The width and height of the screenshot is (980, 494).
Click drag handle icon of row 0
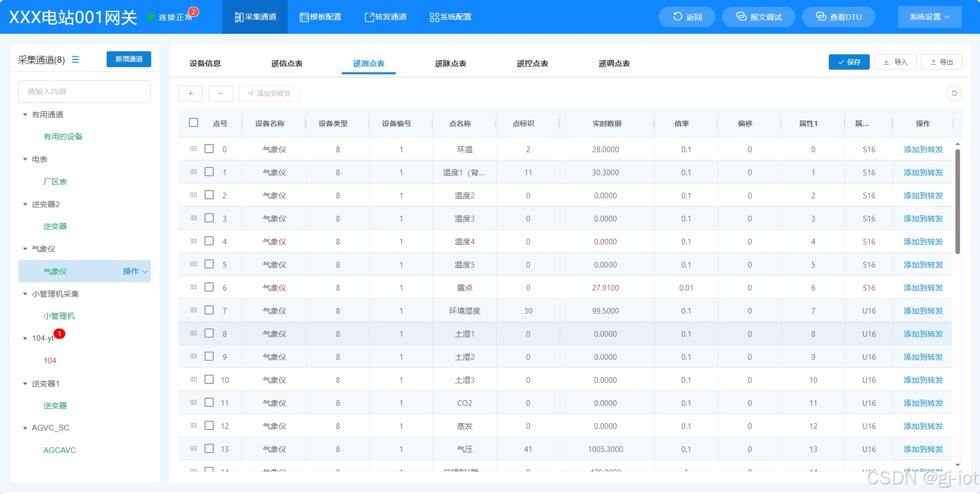click(193, 149)
